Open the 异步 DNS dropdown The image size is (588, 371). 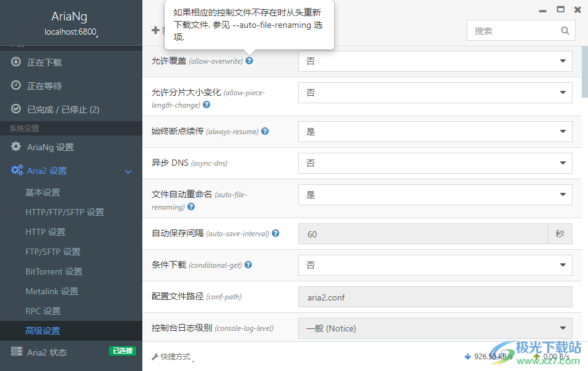tap(435, 163)
